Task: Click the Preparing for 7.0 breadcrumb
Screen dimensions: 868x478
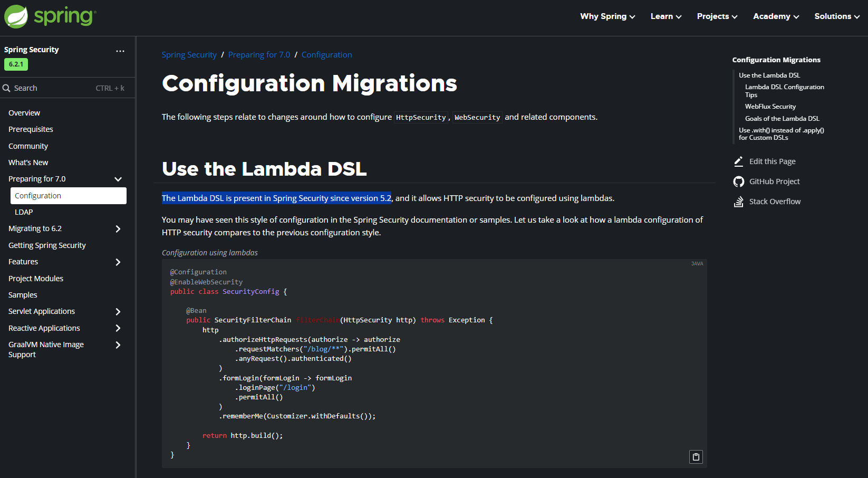Action: (259, 55)
